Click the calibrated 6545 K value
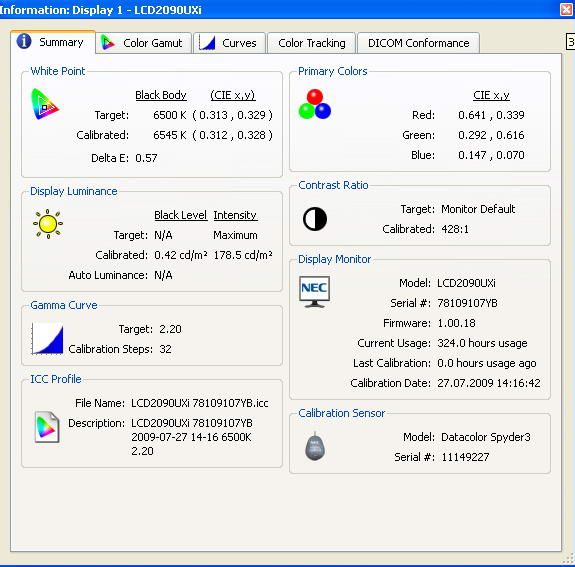Viewport: 575px width, 567px height. click(x=170, y=135)
